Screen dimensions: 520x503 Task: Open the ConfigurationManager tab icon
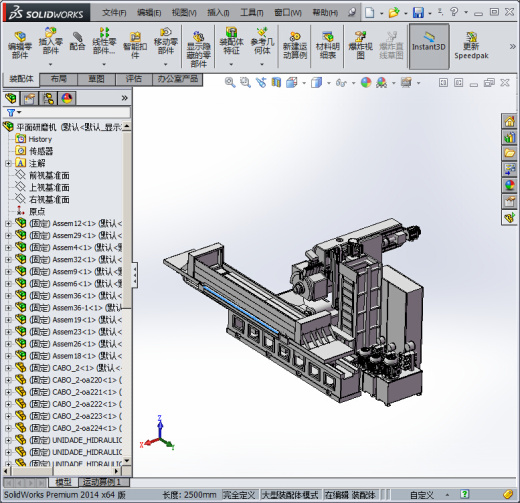point(48,98)
